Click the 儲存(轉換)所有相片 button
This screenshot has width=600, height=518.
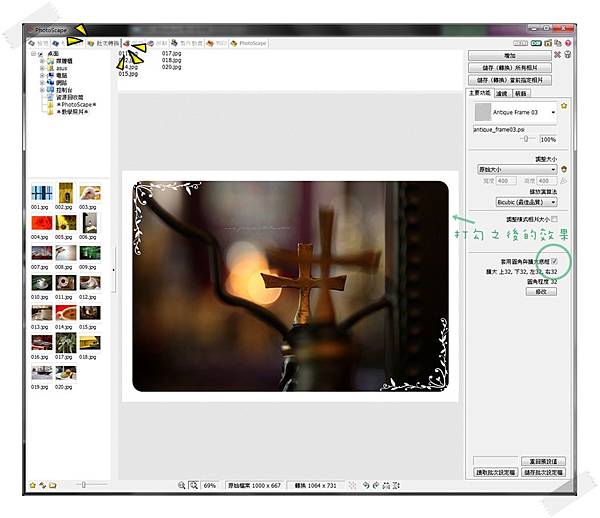pos(510,68)
